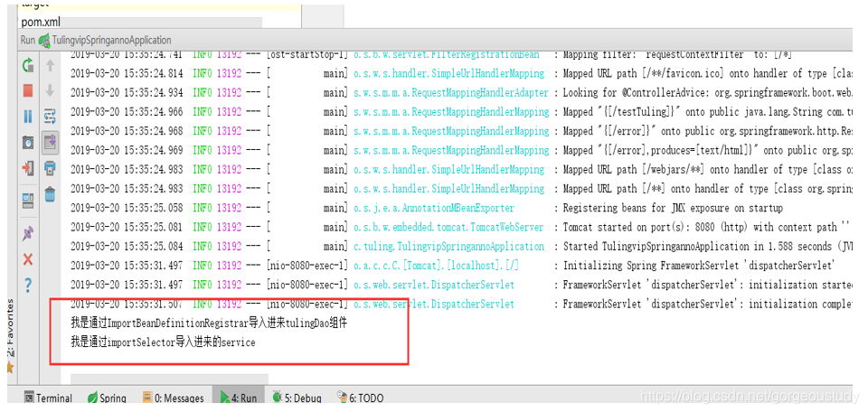
Task: Open the 2: Favorites side panel
Action: click(x=9, y=336)
